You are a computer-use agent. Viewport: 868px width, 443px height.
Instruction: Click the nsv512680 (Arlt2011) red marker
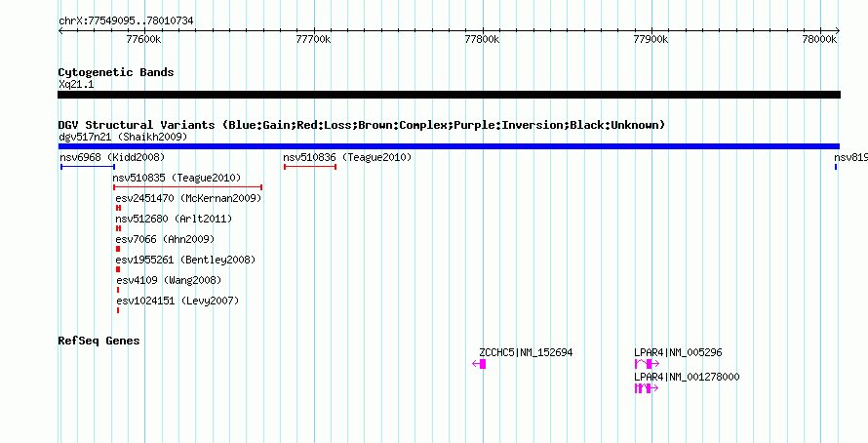coord(118,228)
